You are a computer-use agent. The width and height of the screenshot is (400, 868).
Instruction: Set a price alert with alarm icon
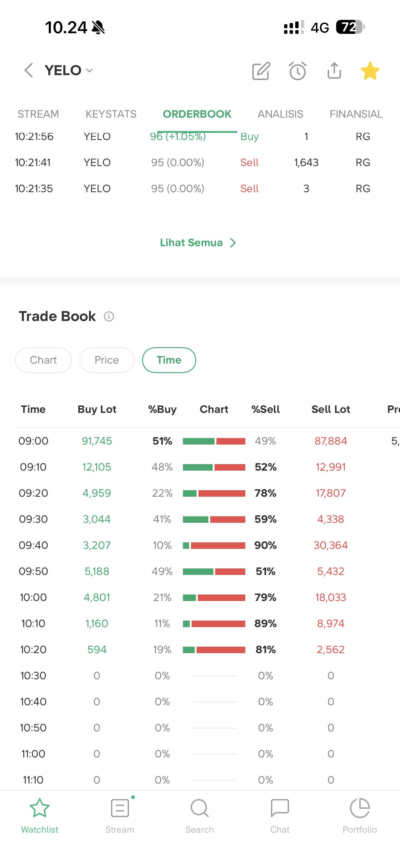pos(298,71)
